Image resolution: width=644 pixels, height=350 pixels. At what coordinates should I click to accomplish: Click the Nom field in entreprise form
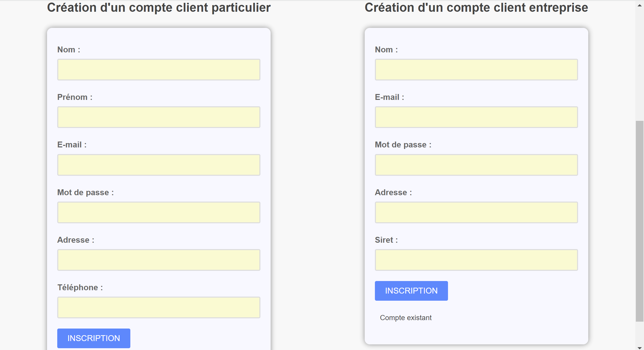pyautogui.click(x=476, y=70)
